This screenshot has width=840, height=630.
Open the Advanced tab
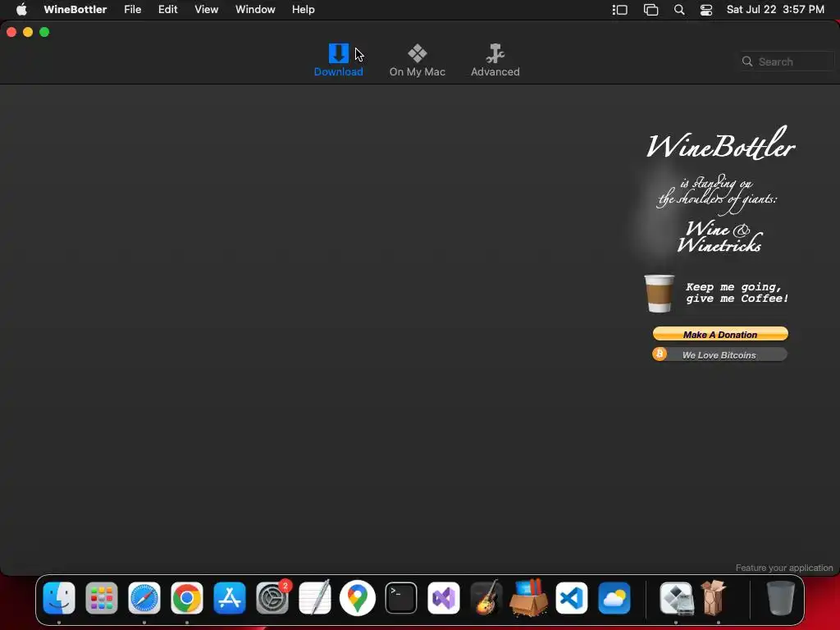[495, 61]
